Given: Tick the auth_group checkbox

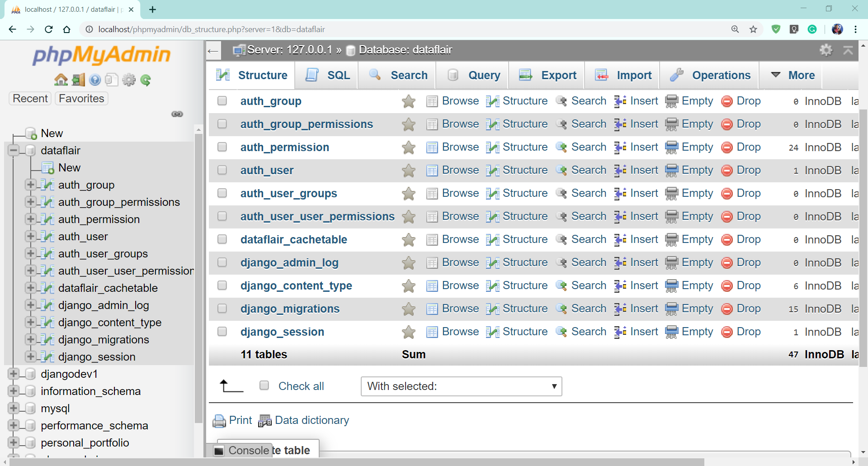Looking at the screenshot, I should [222, 100].
